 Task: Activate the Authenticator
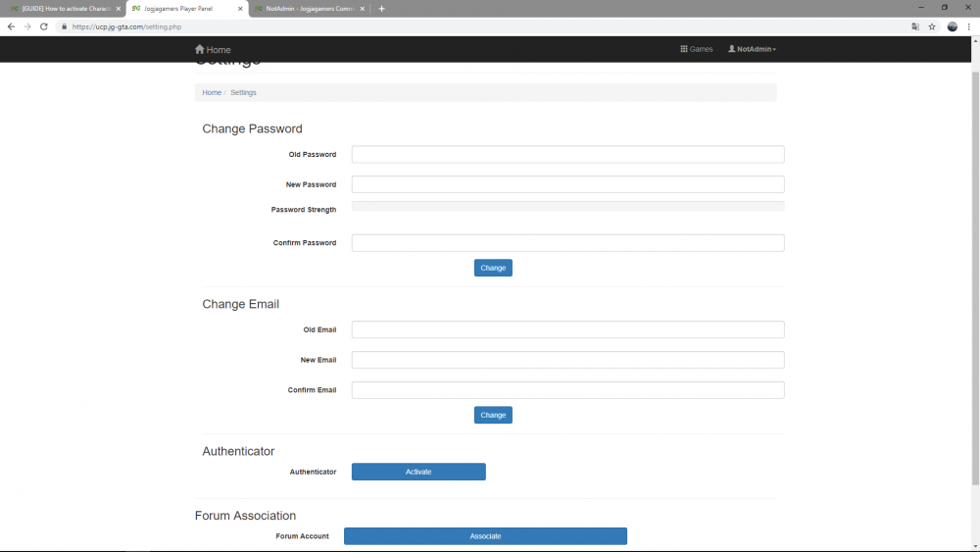pos(418,472)
